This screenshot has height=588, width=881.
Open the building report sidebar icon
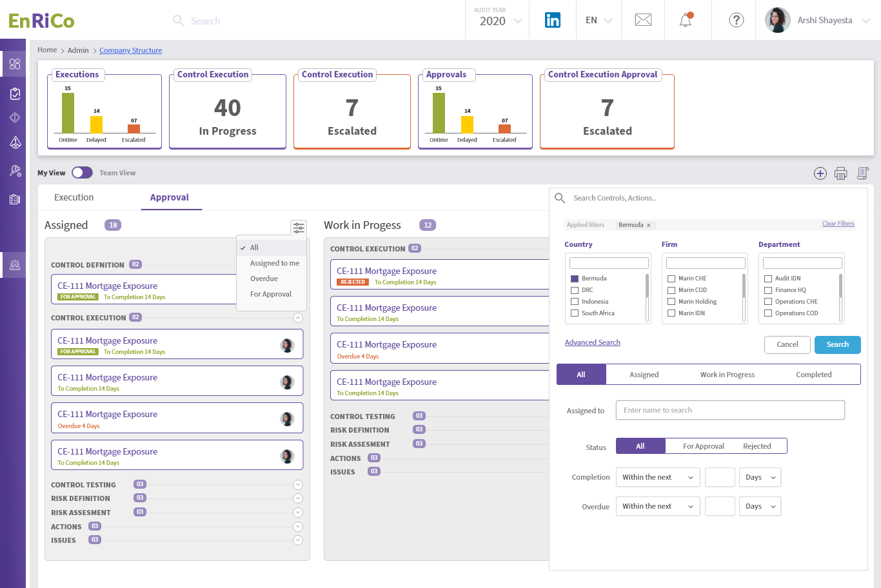15,199
